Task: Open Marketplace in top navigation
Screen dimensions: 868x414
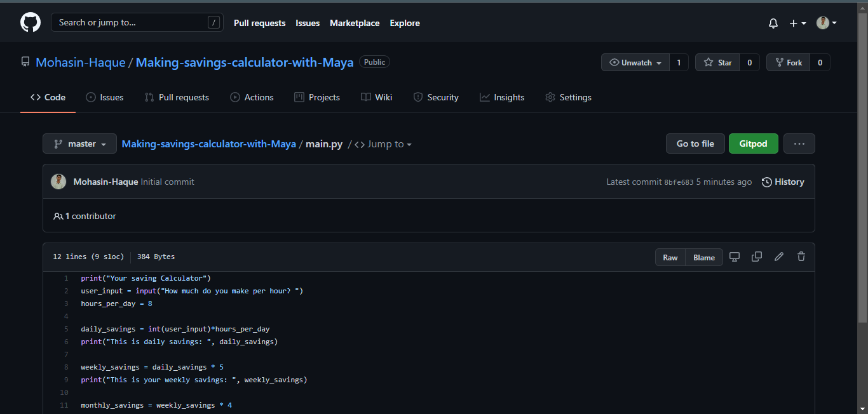Action: point(355,23)
